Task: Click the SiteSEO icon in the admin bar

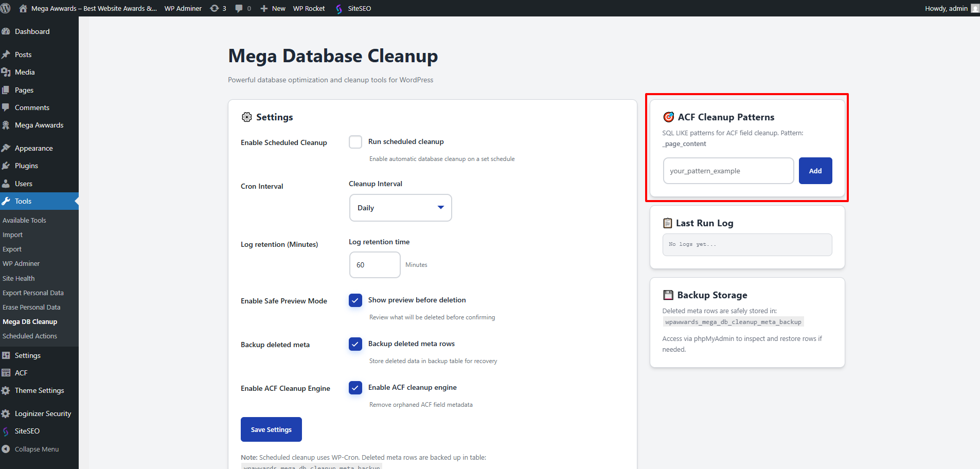Action: tap(339, 8)
